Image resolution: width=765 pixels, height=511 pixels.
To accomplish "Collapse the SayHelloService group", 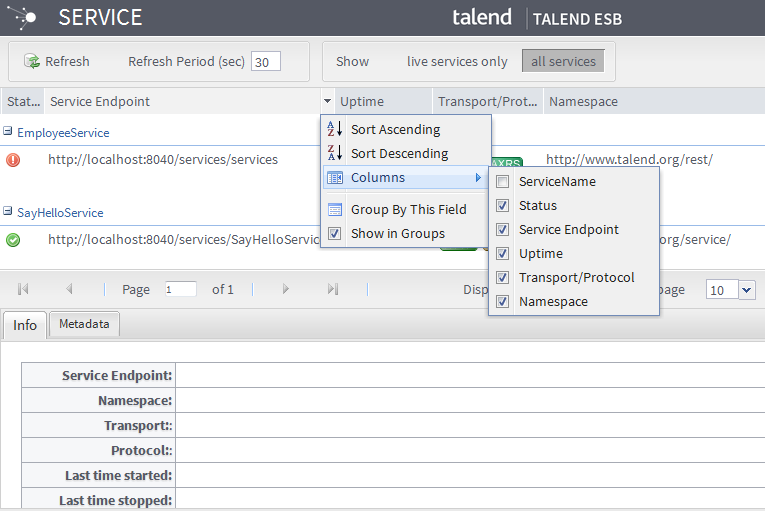I will (8, 212).
